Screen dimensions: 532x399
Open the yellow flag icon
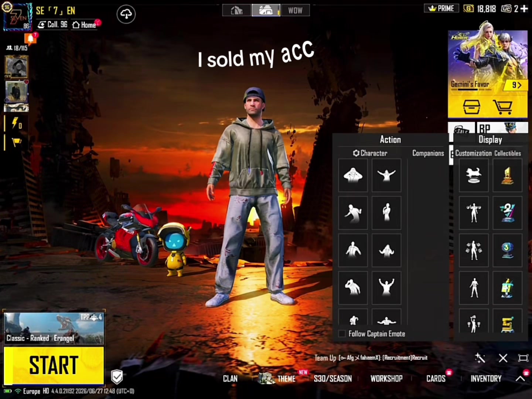pos(16,142)
